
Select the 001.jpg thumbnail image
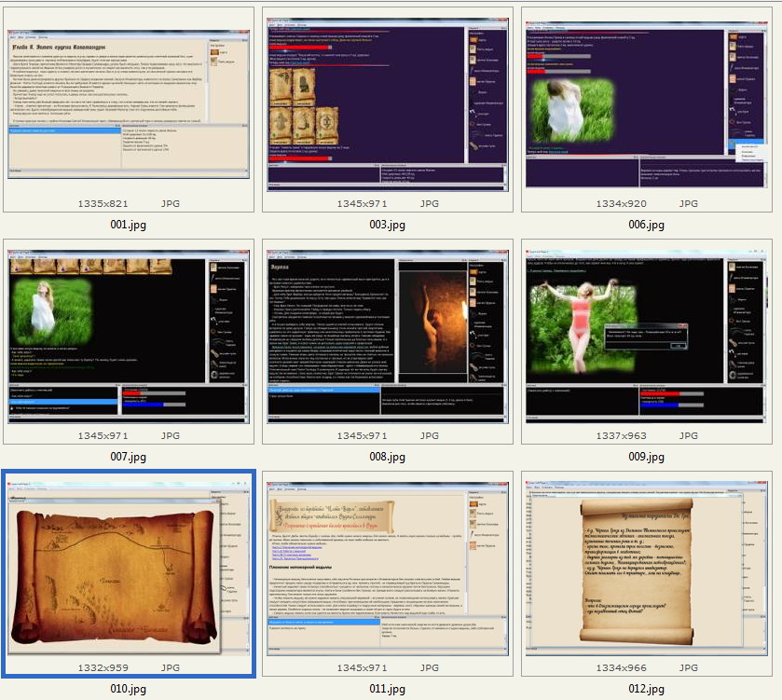(129, 103)
